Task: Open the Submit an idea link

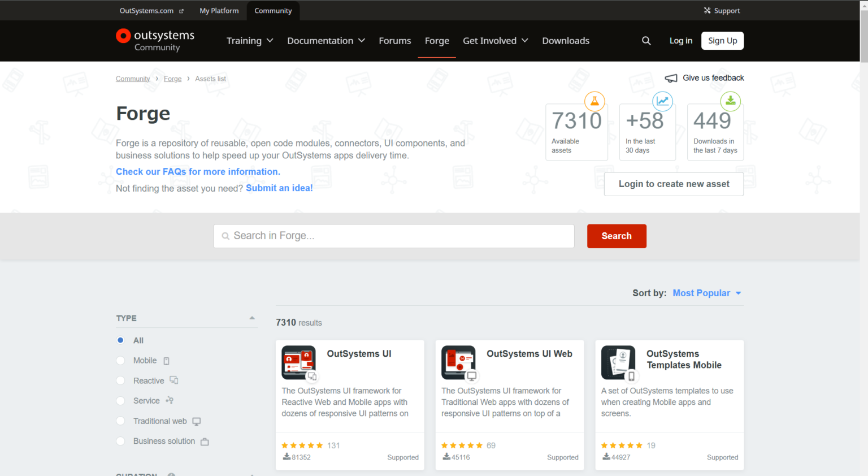Action: point(279,188)
